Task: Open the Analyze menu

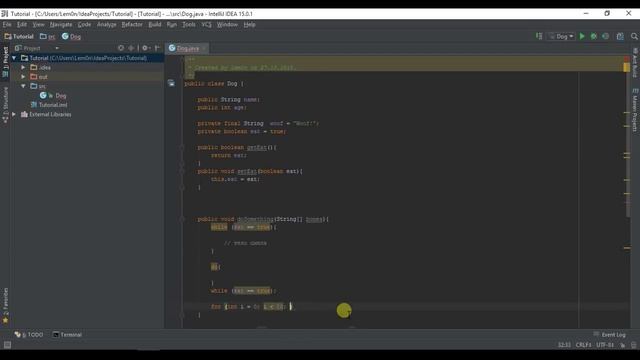Action: [x=107, y=24]
